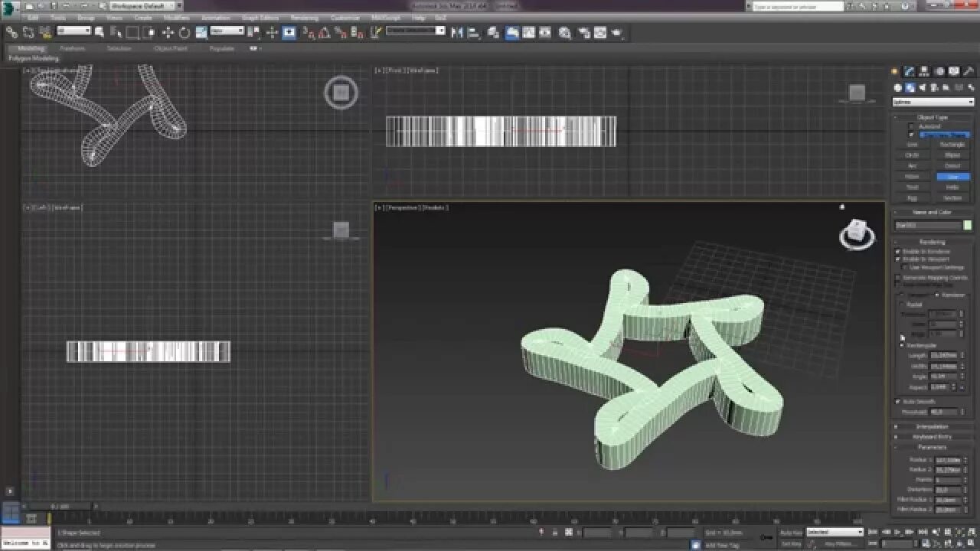The image size is (980, 551).
Task: Select the Radial radio option
Action: tap(902, 305)
